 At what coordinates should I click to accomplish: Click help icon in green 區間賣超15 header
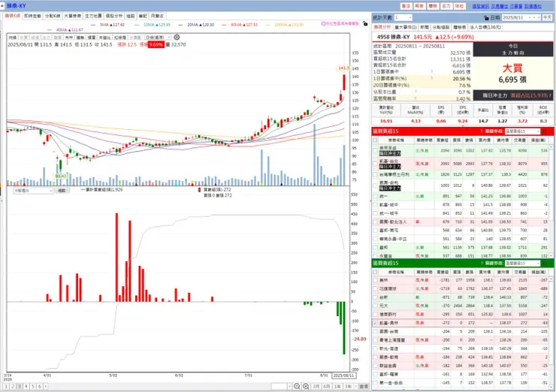tap(482, 264)
